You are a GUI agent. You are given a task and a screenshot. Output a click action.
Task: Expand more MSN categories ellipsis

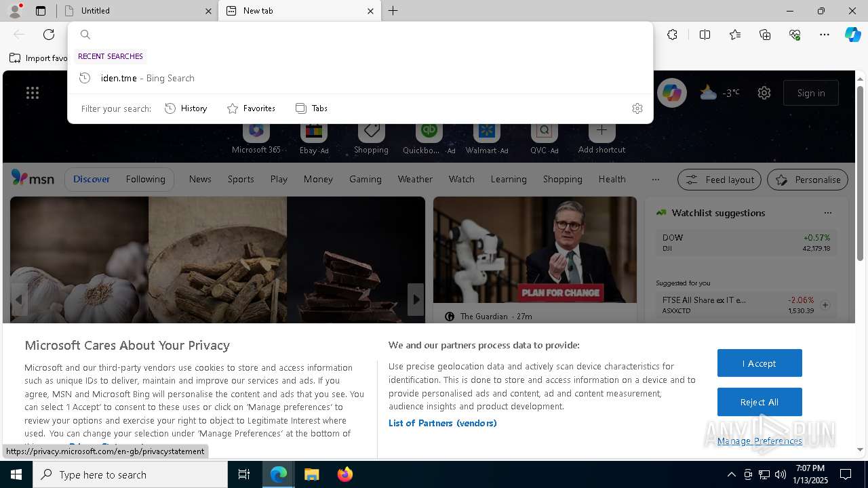655,180
